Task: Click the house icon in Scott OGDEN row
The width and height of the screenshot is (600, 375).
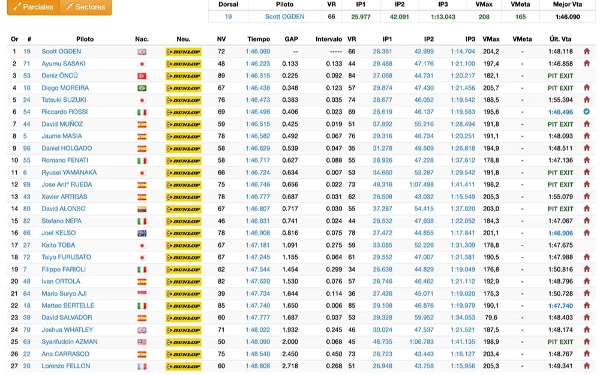Action: coord(587,51)
